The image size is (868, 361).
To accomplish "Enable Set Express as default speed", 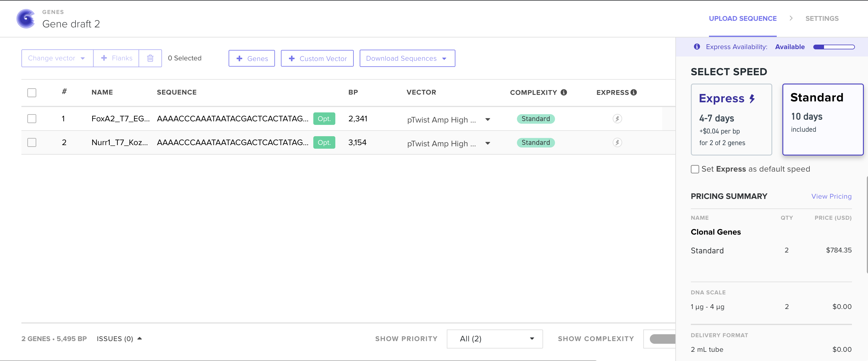I will click(695, 169).
